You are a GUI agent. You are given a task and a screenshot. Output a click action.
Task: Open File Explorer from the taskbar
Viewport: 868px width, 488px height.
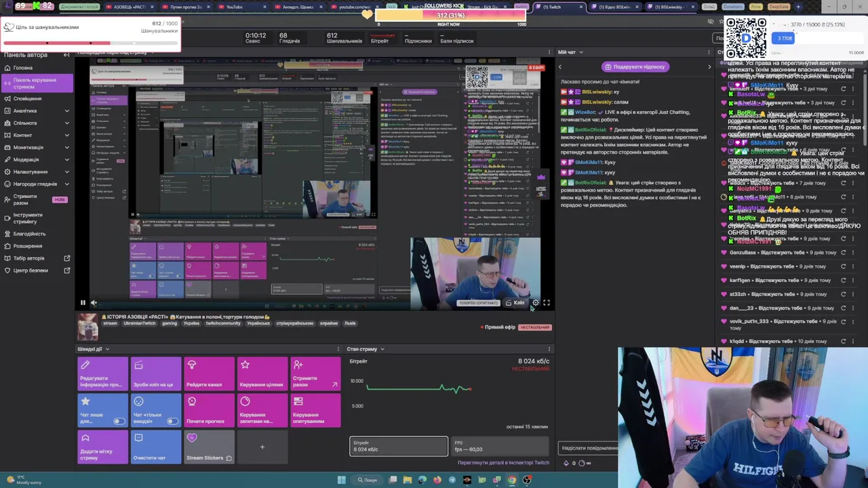click(408, 480)
